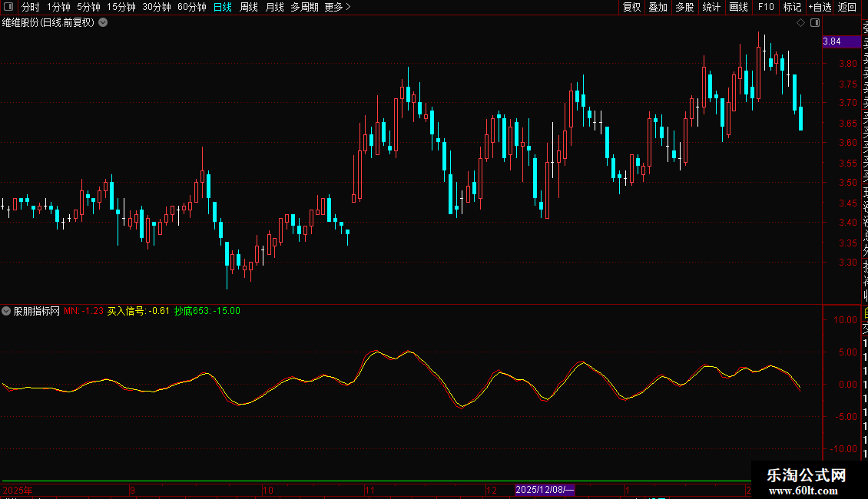The height and width of the screenshot is (499, 868).
Task: Switch to 月线 monthly chart
Action: [274, 7]
